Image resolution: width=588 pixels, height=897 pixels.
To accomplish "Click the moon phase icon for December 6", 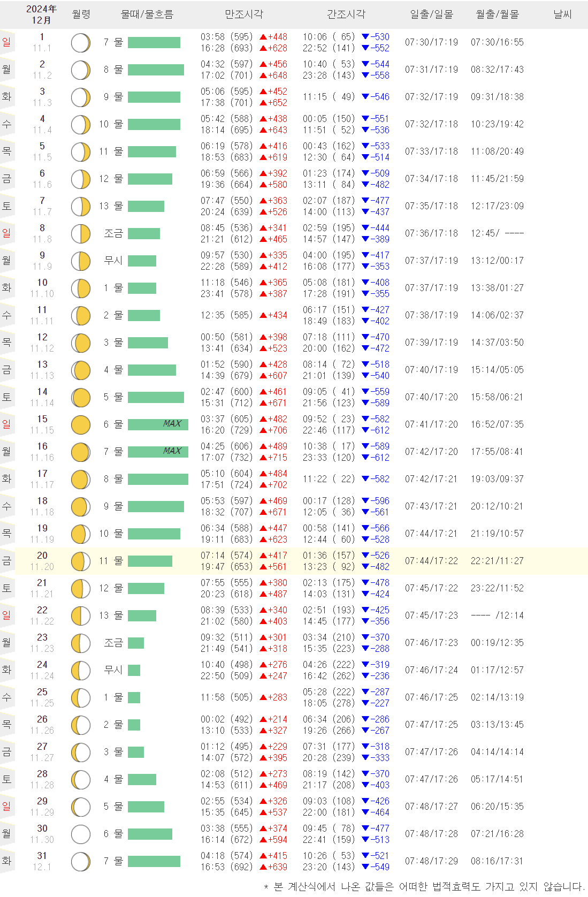I will [x=81, y=179].
